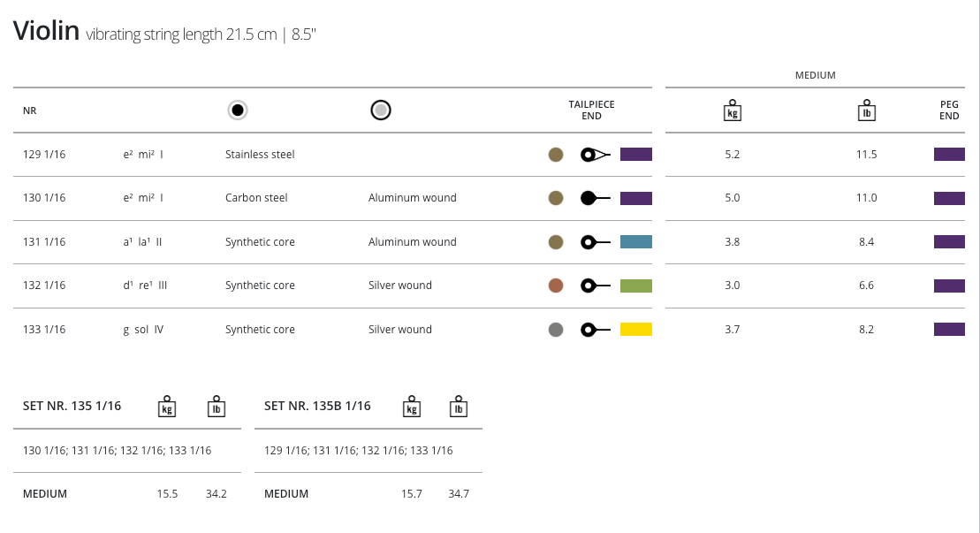Select the SET NR. 135 1/16 heading
980x533 pixels.
click(x=72, y=407)
